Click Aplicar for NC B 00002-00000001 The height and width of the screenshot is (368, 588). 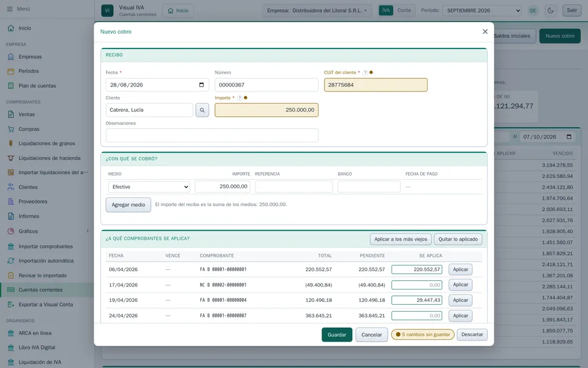point(461,285)
